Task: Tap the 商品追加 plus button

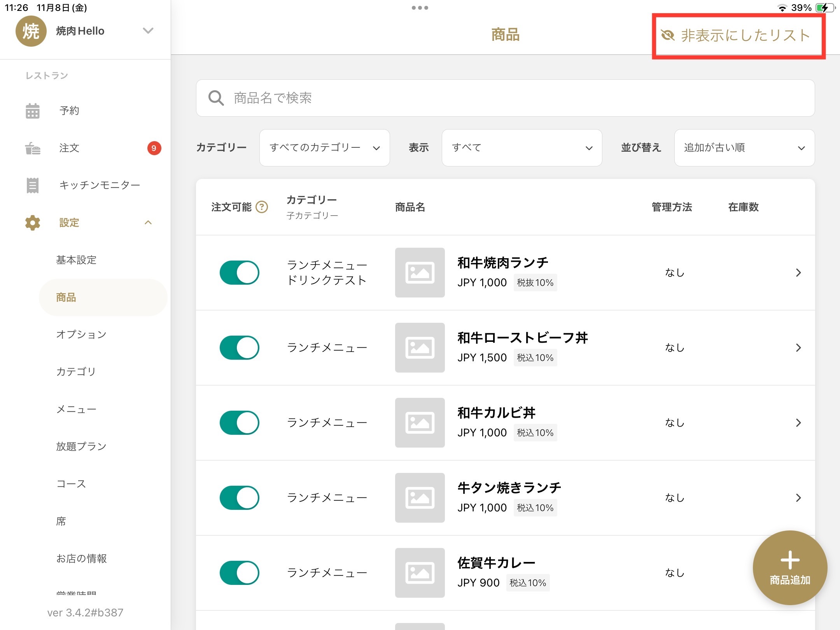Action: tap(790, 567)
